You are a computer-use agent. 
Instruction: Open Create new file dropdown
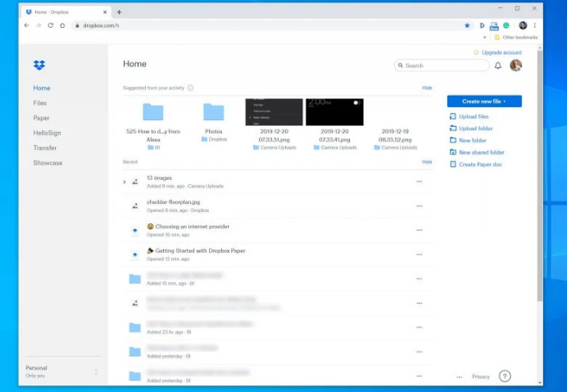(484, 101)
